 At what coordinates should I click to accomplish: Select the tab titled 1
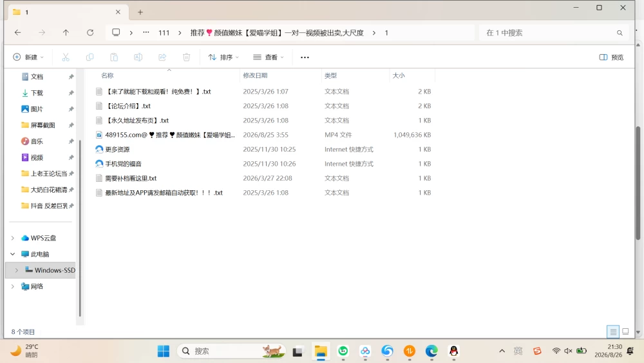[68, 12]
